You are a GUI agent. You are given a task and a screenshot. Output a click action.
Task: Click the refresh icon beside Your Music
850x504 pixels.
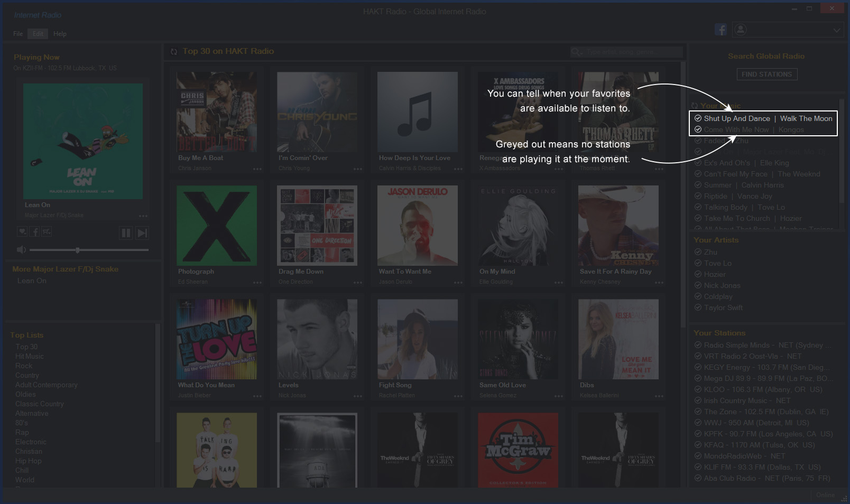[x=695, y=106]
